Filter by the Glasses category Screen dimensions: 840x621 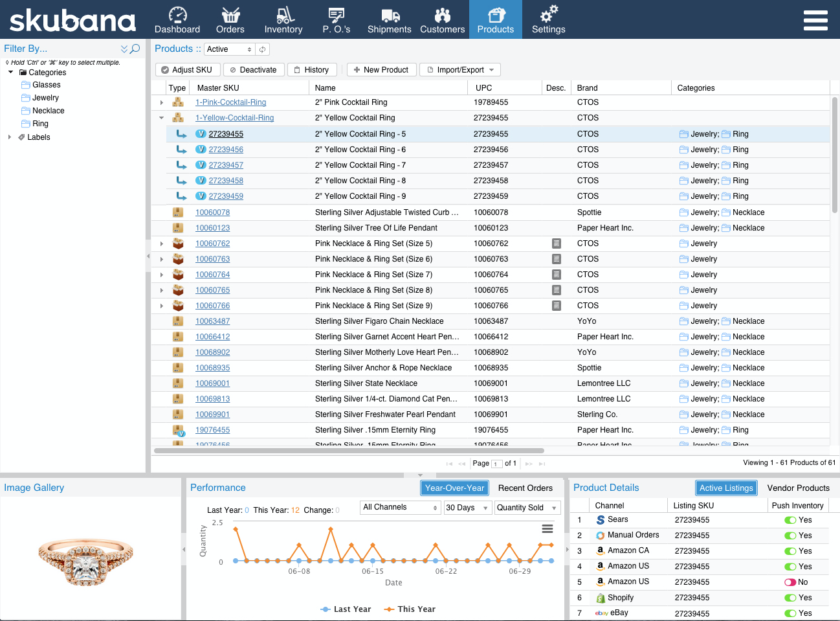[46, 85]
